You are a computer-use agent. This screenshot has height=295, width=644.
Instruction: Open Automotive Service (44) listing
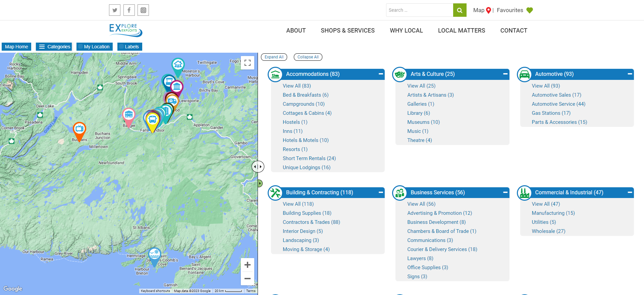(558, 104)
